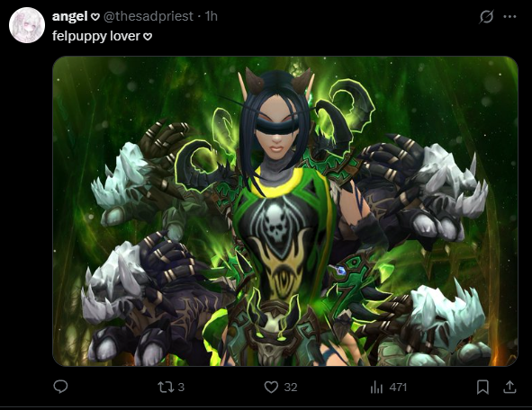The width and height of the screenshot is (532, 410).
Task: Click the heart emoji after felpuppy lover
Action: click(x=148, y=36)
